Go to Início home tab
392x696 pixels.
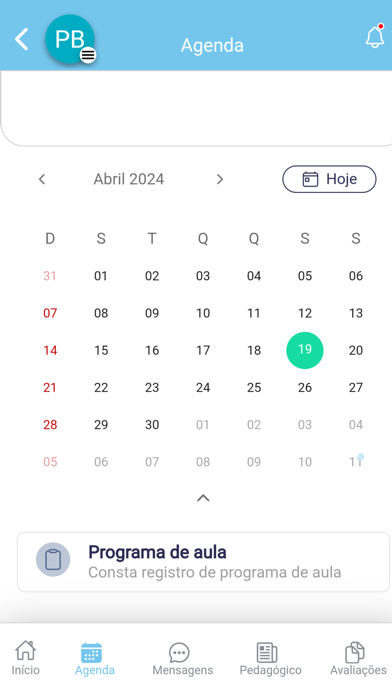click(x=25, y=658)
